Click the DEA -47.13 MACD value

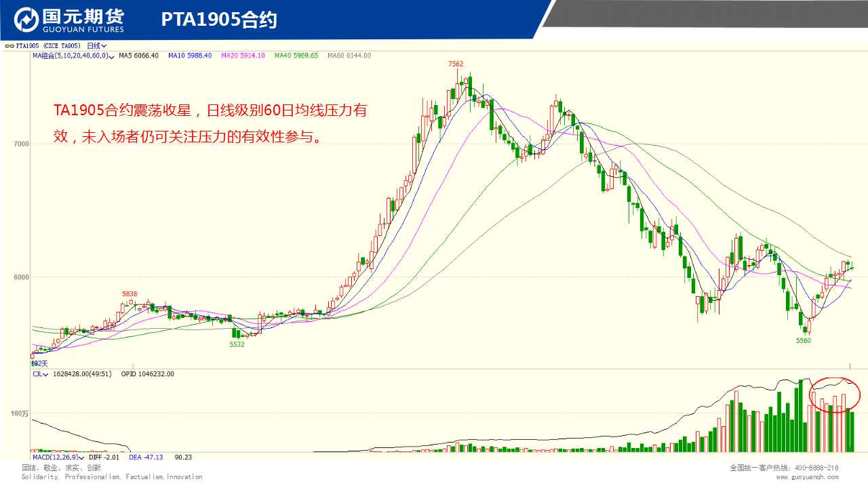pyautogui.click(x=147, y=457)
